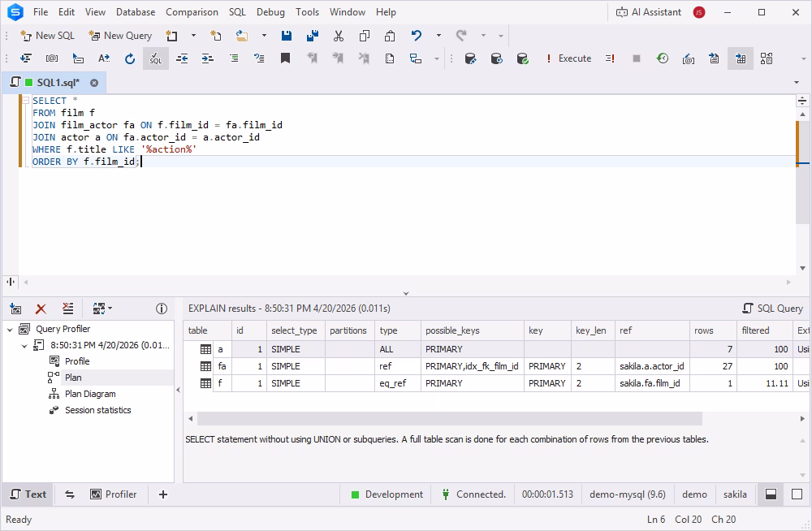Screen dimensions: 812x531
Task: Click the edit parameters icon
Action: coord(689,58)
